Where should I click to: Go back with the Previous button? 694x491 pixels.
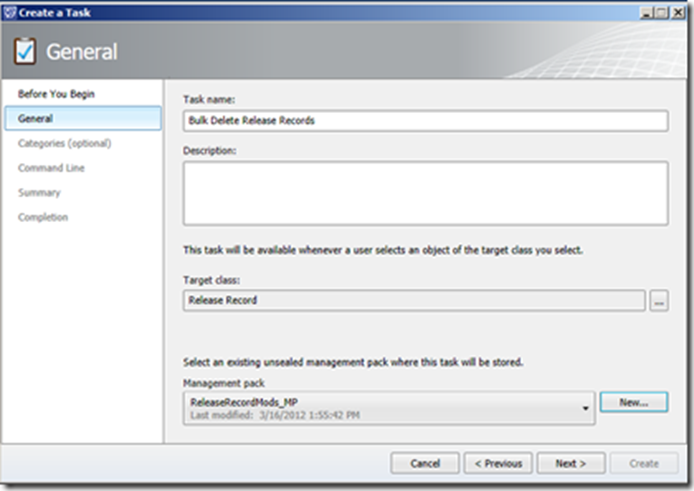pyautogui.click(x=498, y=463)
